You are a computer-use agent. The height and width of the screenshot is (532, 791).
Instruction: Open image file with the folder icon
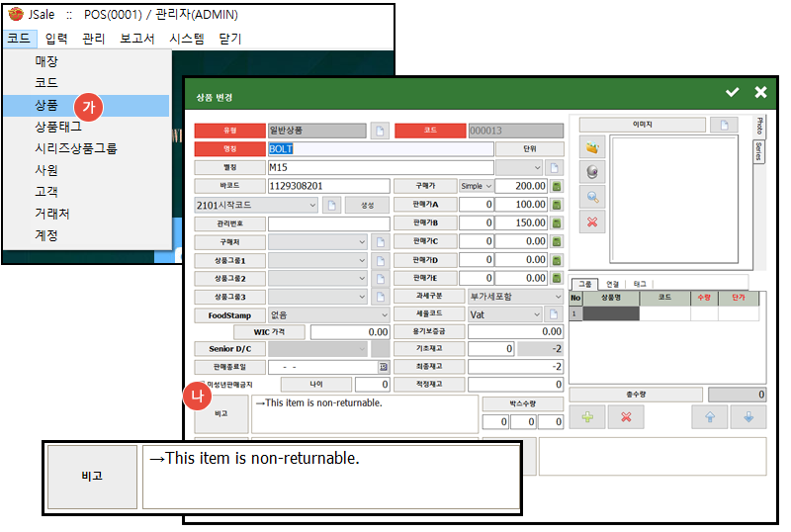[x=593, y=147]
